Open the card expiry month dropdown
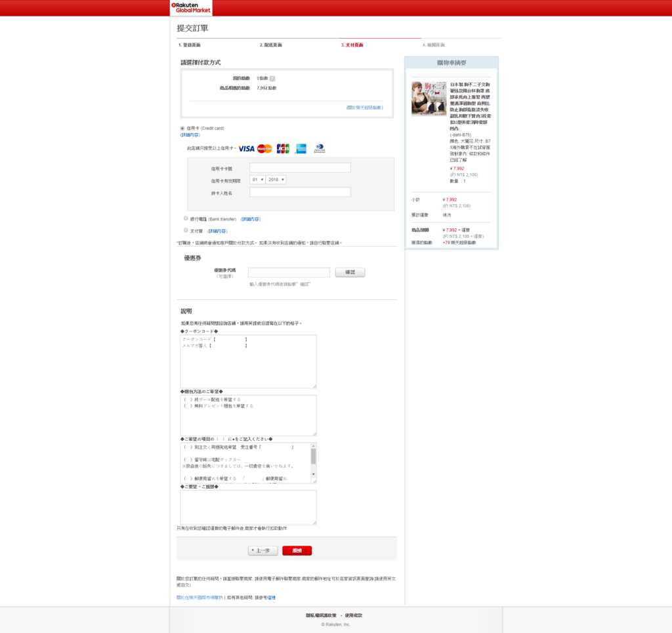The height and width of the screenshot is (633, 672). tap(257, 180)
